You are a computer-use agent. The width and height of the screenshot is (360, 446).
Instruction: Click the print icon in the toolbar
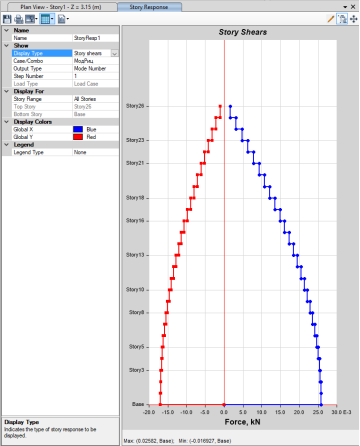tap(19, 19)
